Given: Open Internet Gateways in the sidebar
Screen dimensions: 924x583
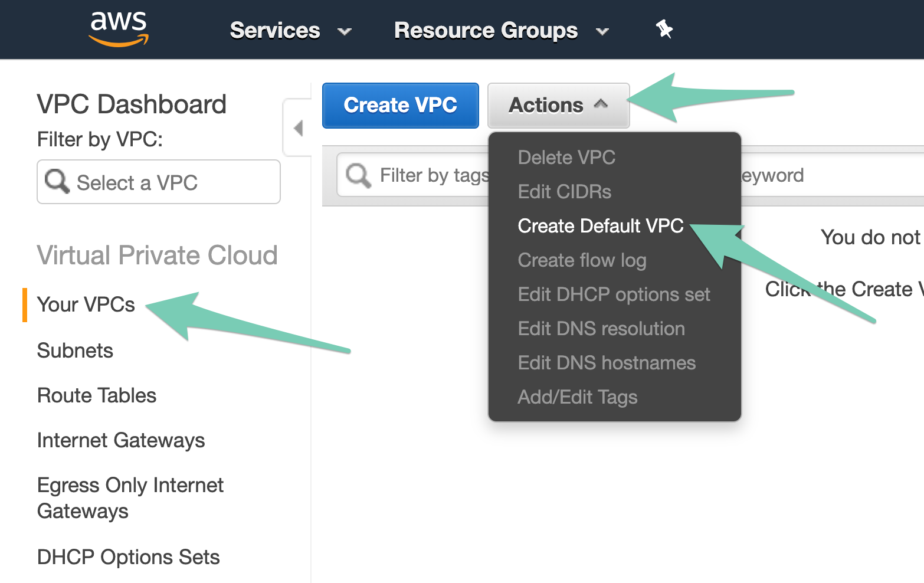Looking at the screenshot, I should pyautogui.click(x=121, y=440).
